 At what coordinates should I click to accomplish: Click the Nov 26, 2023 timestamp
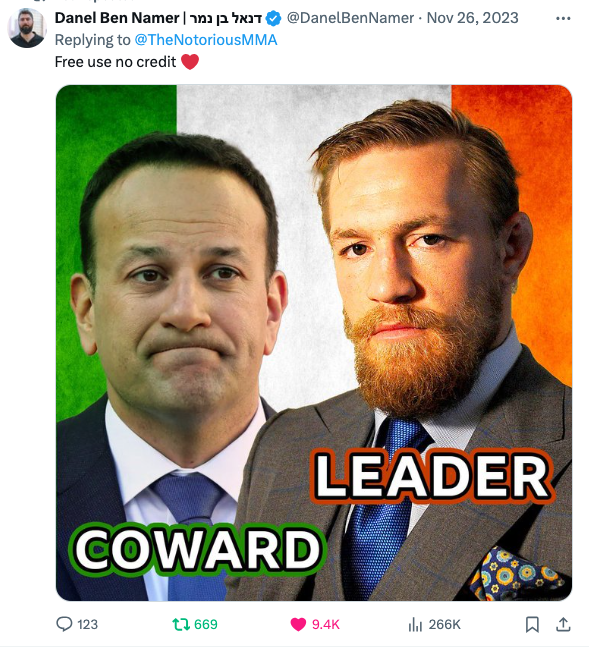point(472,18)
